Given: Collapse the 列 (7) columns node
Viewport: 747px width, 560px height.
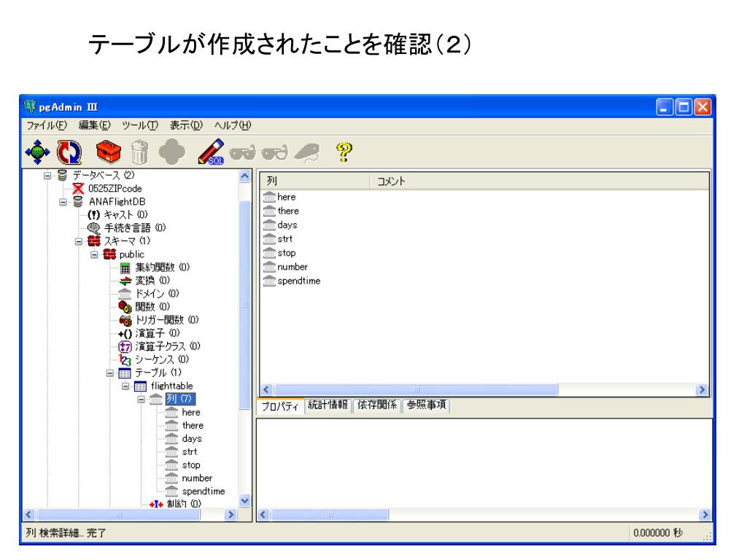Looking at the screenshot, I should click(142, 399).
